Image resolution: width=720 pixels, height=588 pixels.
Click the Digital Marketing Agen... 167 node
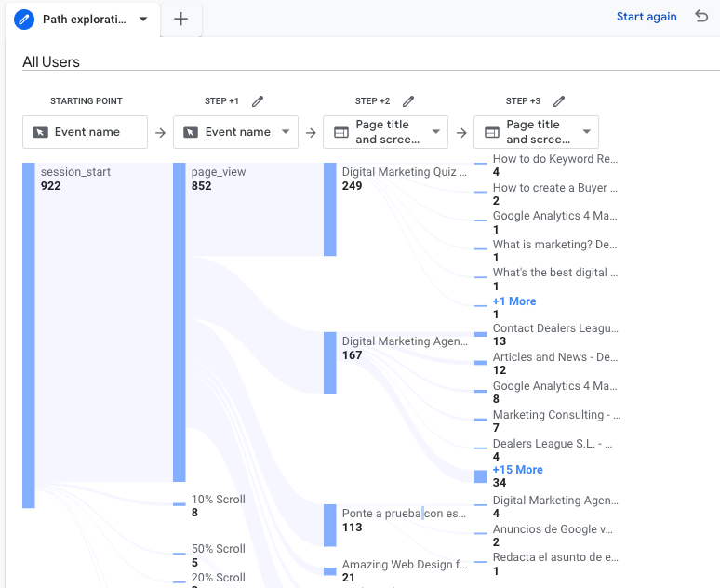tap(329, 363)
